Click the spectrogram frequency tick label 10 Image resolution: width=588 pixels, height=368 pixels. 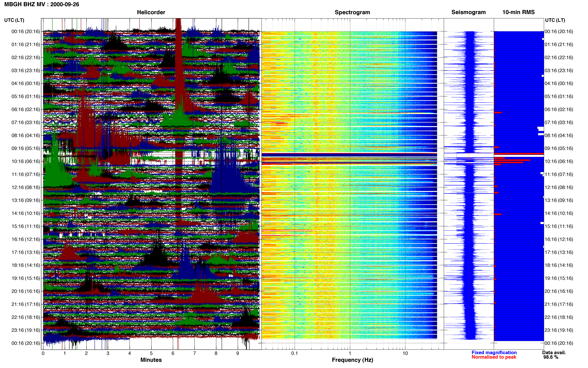pos(405,353)
